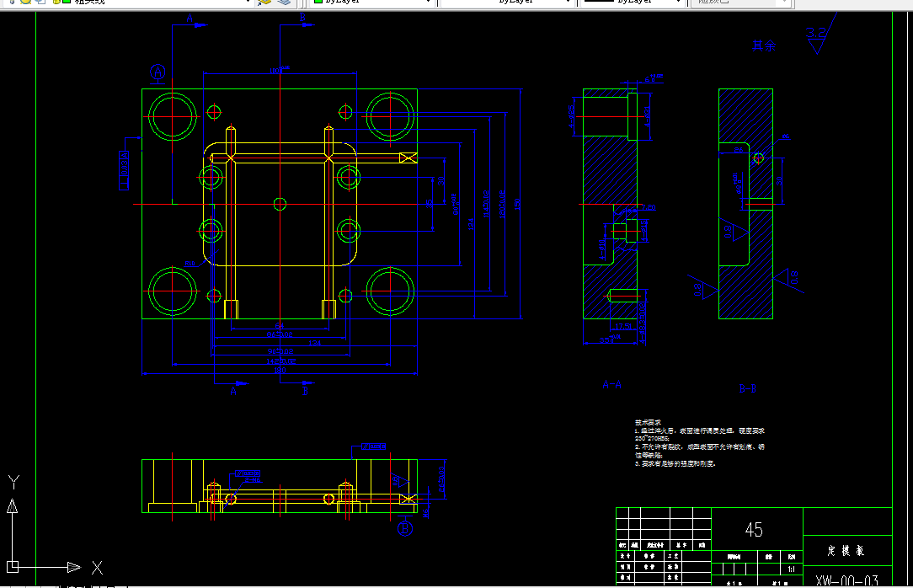Select the yellow crossed plug at the channel's right end
Screen dimensions: 913x588
tap(408, 158)
